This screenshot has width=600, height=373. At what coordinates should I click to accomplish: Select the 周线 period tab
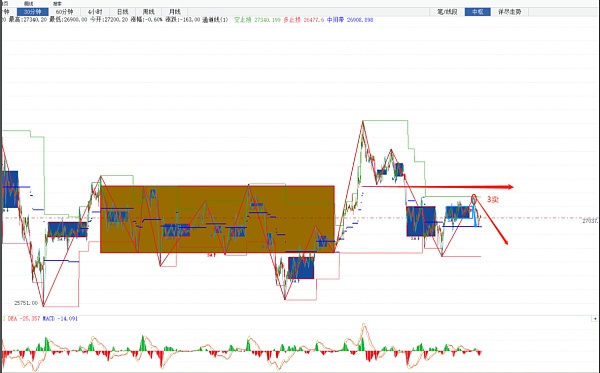pos(148,12)
